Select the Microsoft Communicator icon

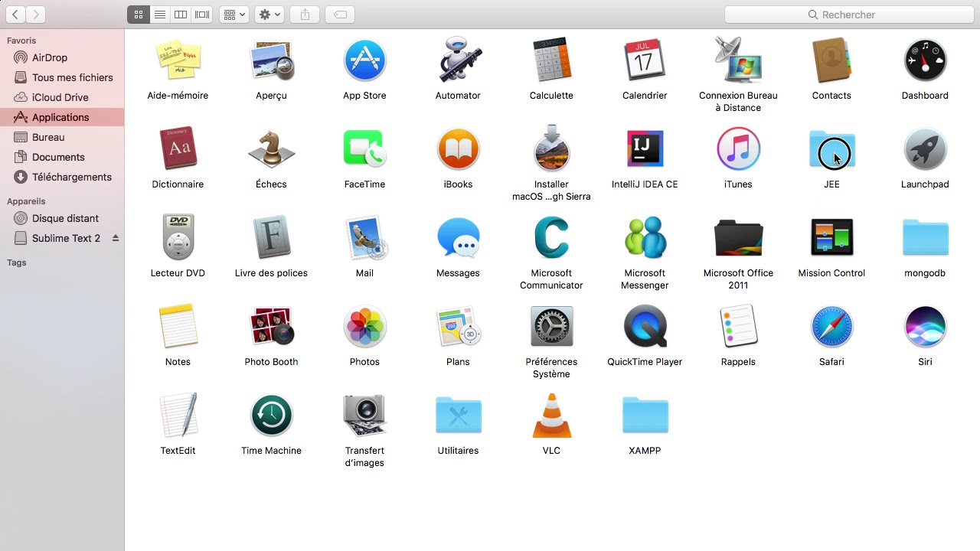(x=551, y=238)
